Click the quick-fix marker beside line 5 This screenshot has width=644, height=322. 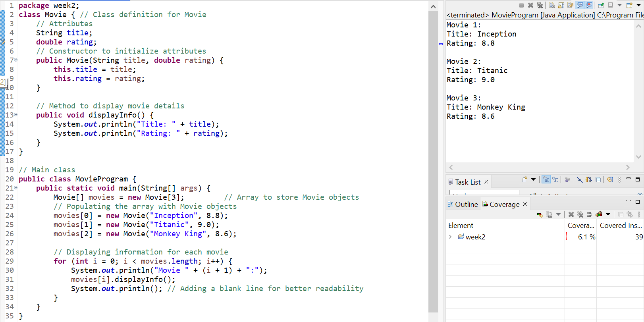click(2, 42)
